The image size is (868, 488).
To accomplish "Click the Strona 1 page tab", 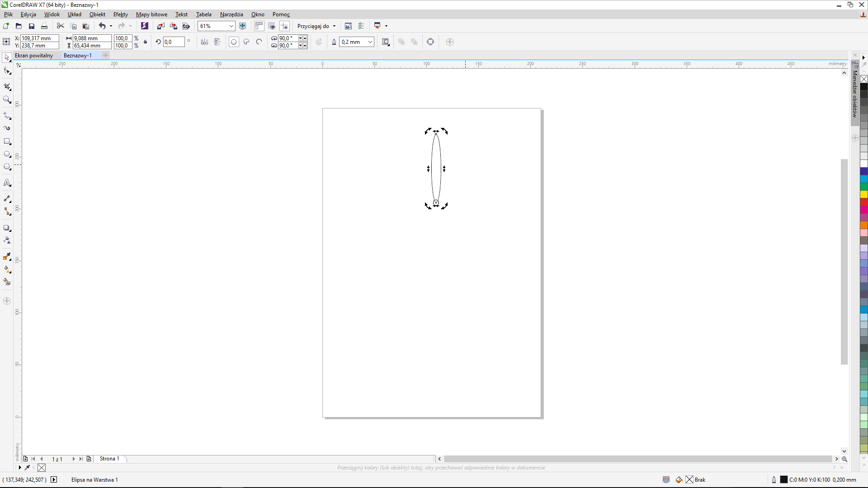I will [109, 459].
